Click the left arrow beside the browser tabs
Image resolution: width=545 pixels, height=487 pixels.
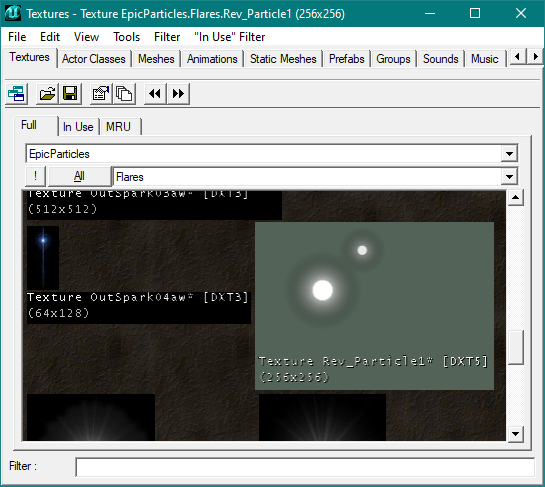[518, 57]
